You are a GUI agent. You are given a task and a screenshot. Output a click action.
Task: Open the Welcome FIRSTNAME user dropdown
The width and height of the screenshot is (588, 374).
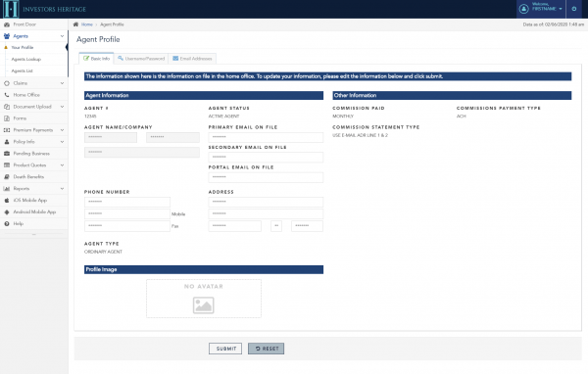pyautogui.click(x=541, y=9)
